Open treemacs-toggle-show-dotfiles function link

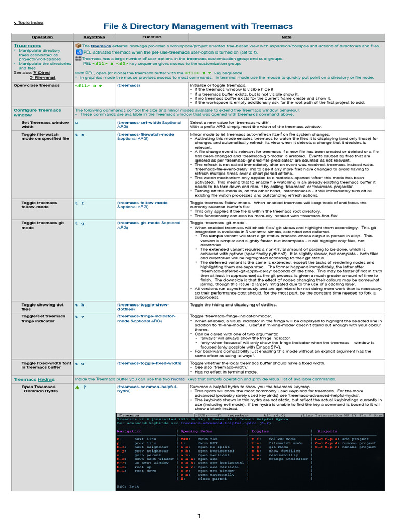pos(143,307)
